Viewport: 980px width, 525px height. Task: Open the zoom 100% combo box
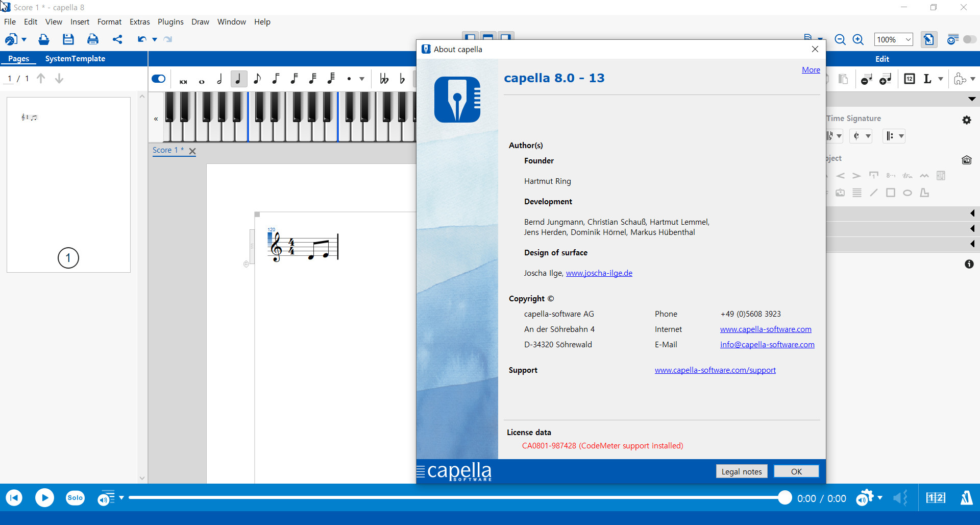(893, 39)
